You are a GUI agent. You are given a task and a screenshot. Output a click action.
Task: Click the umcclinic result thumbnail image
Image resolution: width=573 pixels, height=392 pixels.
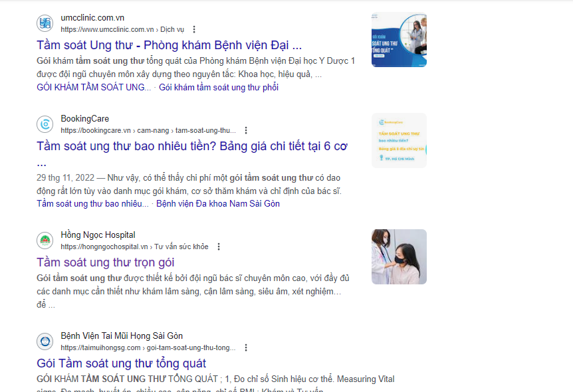tap(399, 39)
